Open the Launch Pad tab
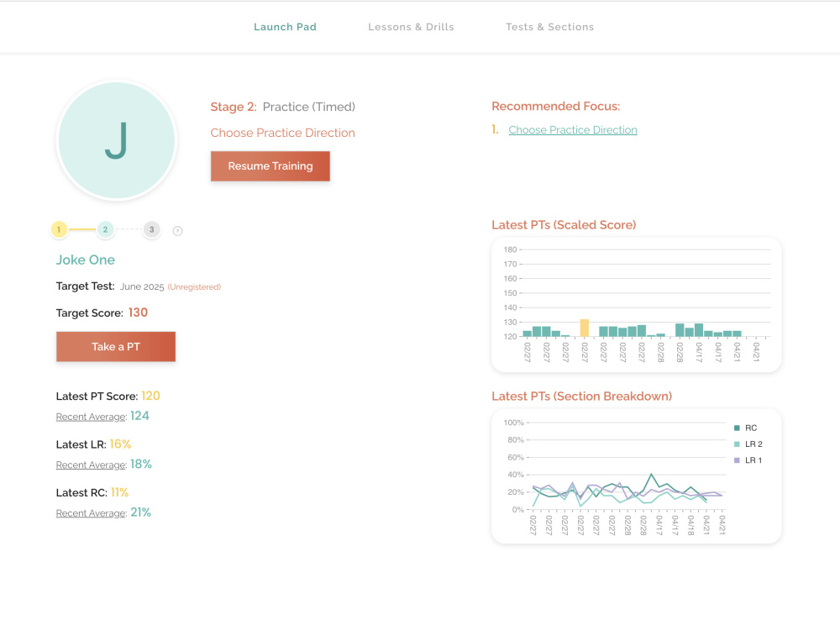The width and height of the screenshot is (840, 630). (285, 27)
